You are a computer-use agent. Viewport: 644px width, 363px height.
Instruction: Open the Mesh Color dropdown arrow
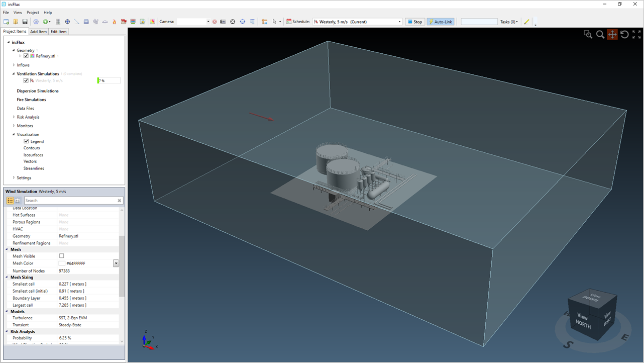click(116, 263)
